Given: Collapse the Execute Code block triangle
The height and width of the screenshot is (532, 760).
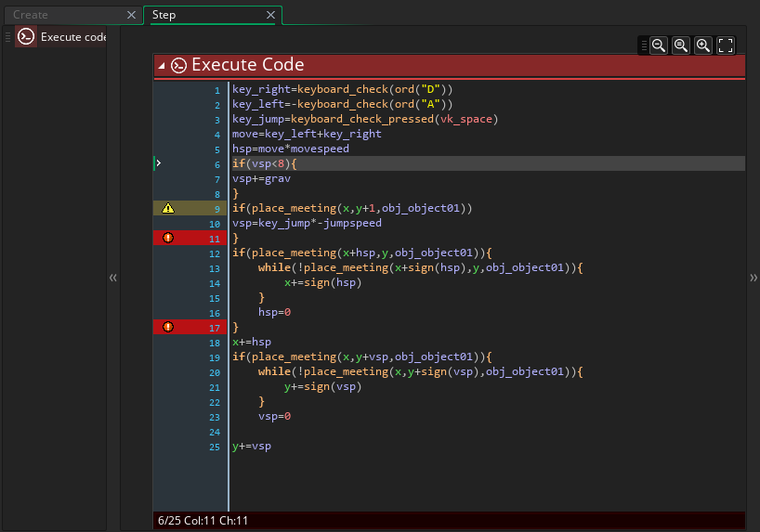Looking at the screenshot, I should (x=162, y=65).
